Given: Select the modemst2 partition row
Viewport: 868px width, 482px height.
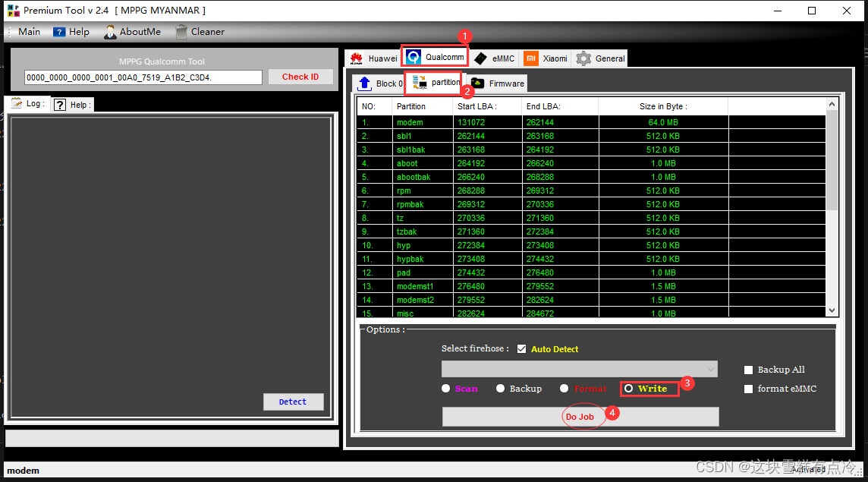Looking at the screenshot, I should pyautogui.click(x=591, y=300).
